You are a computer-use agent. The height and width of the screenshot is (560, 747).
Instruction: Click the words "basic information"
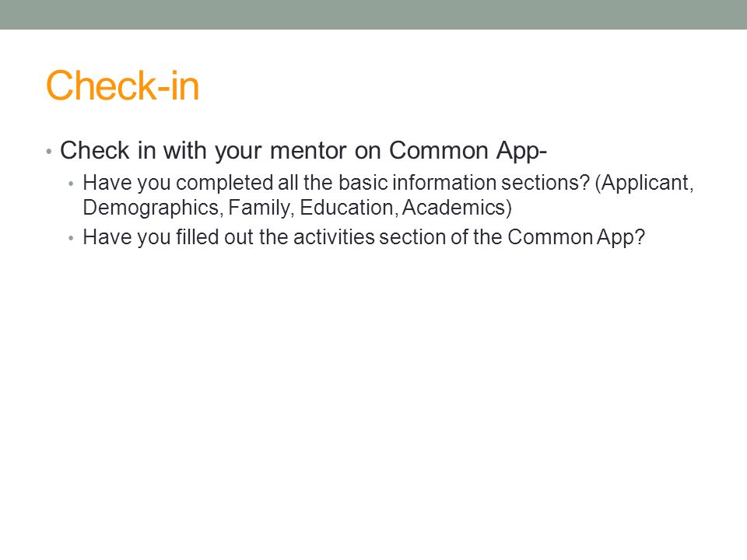coord(417,182)
